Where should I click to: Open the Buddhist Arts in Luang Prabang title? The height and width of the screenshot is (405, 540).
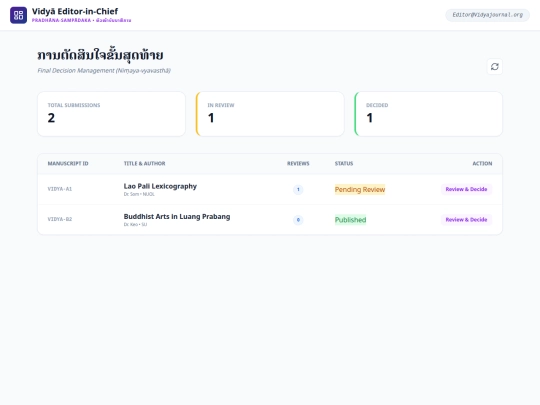point(177,217)
